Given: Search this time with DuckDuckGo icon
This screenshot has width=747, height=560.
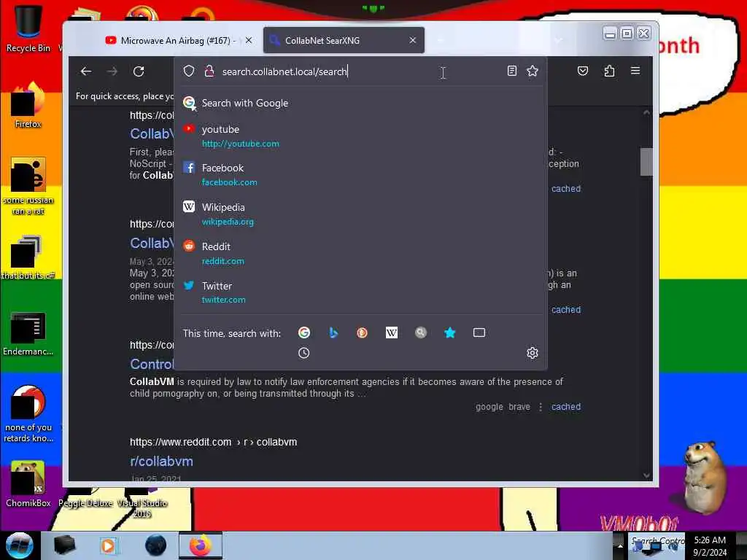Looking at the screenshot, I should [x=362, y=332].
